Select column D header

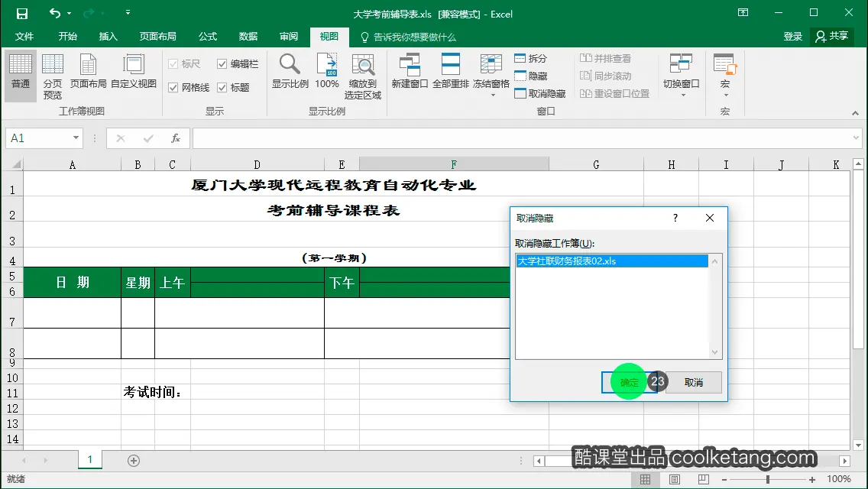257,164
